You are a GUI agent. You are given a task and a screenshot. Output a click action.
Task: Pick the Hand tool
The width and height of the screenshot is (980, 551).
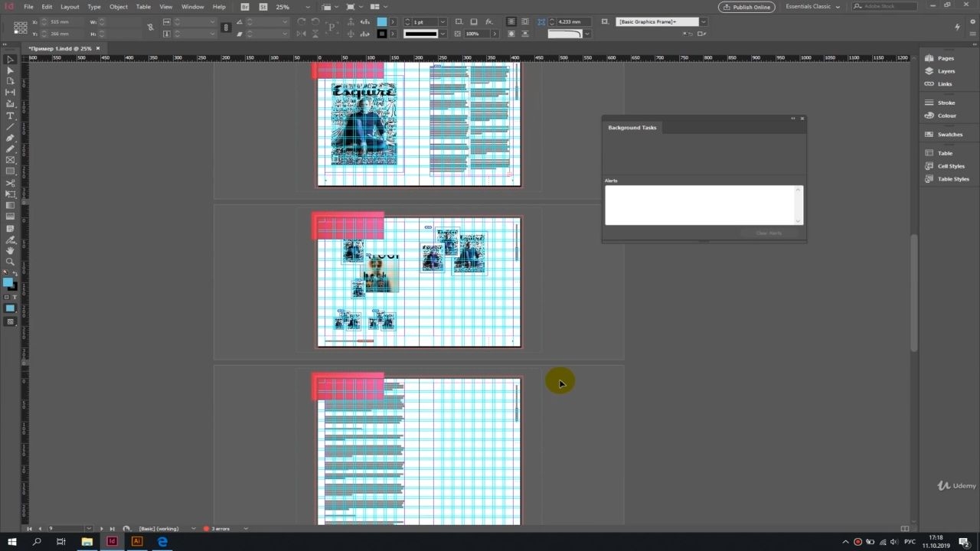(x=10, y=250)
